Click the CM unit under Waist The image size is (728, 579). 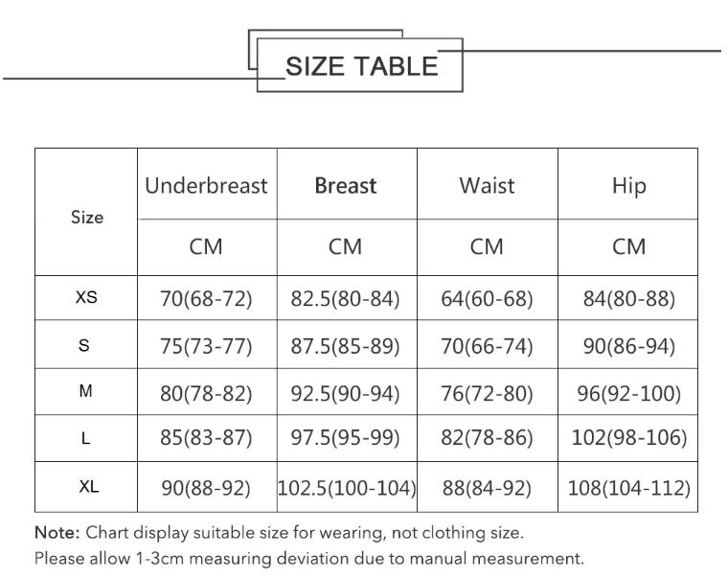[x=487, y=246]
